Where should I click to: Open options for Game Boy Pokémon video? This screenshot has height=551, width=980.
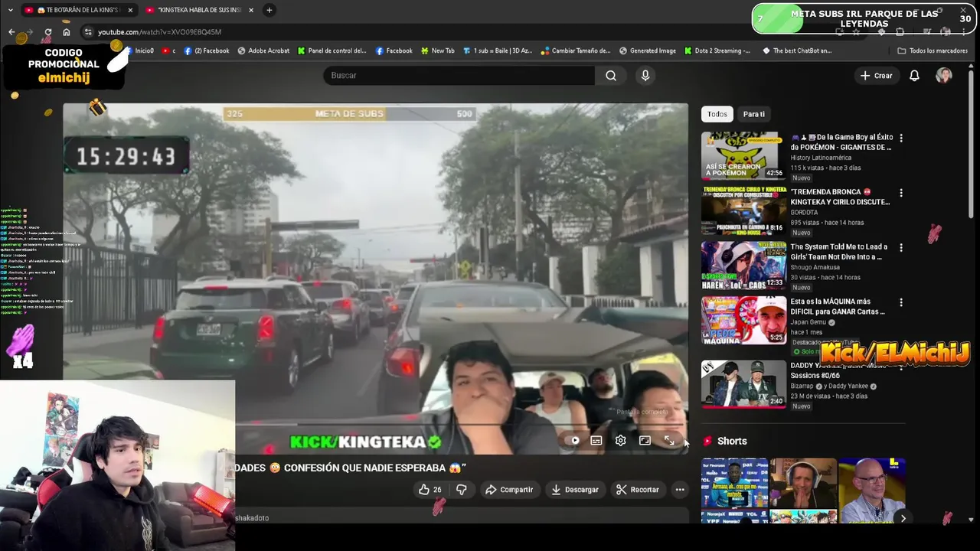pos(901,139)
